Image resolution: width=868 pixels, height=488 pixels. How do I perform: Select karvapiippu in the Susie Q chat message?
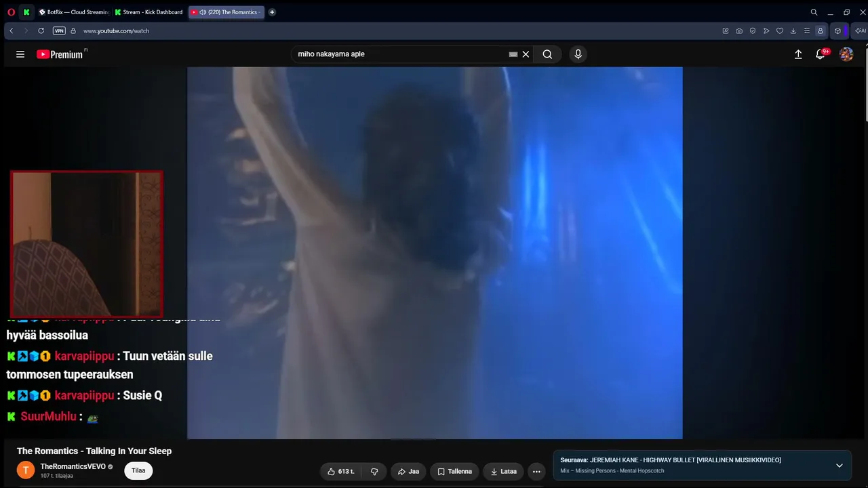(84, 395)
